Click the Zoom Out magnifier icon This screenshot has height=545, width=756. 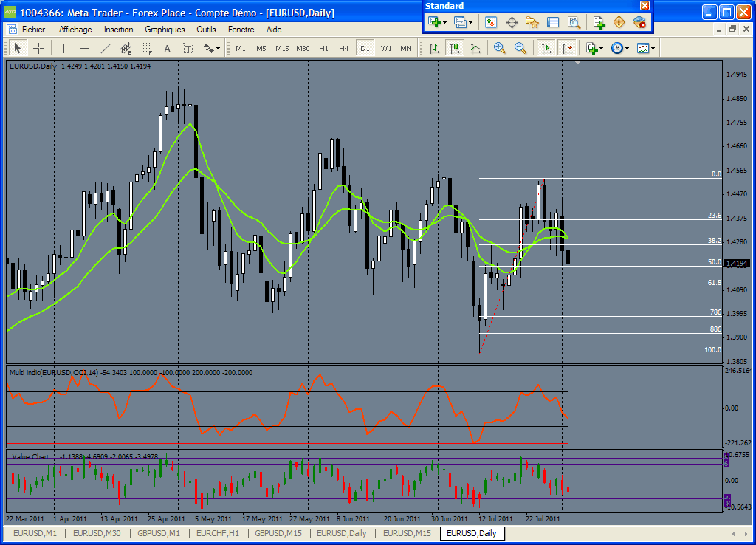tap(520, 48)
